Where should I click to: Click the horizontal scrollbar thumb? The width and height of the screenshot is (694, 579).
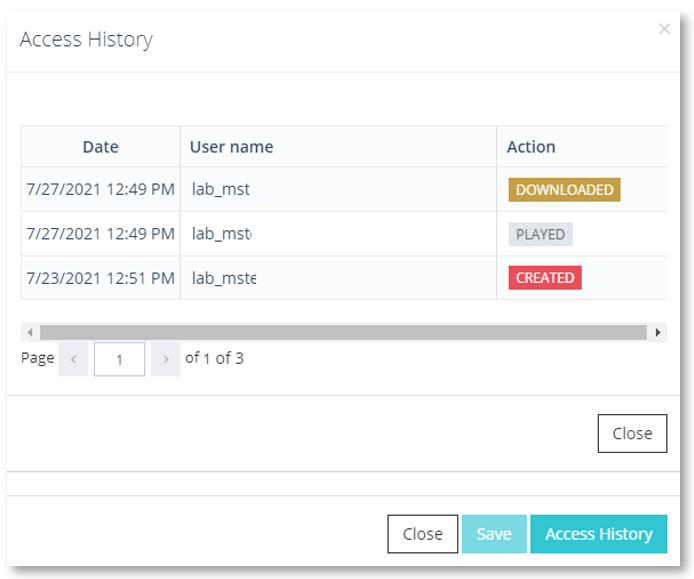(343, 332)
